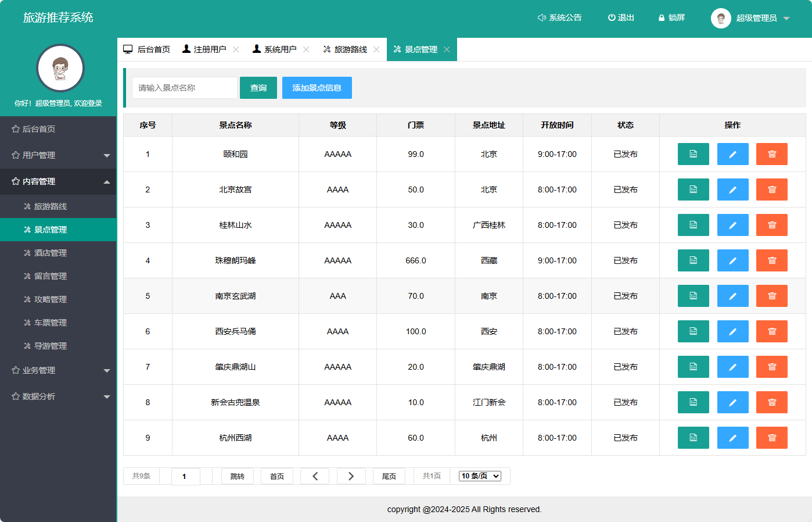Click 退出 to log out
Screen dimensions: 812x522
(621, 18)
